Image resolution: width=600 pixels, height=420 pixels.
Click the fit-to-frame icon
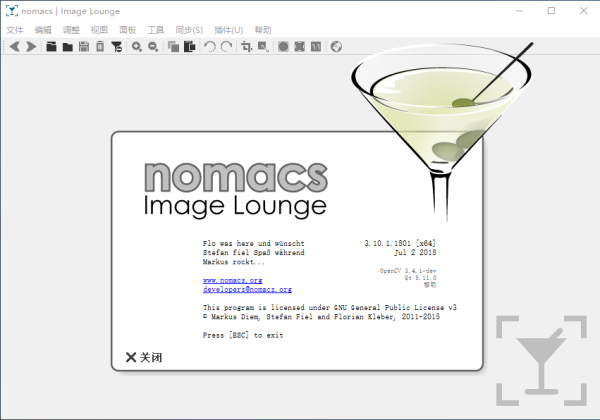point(300,47)
